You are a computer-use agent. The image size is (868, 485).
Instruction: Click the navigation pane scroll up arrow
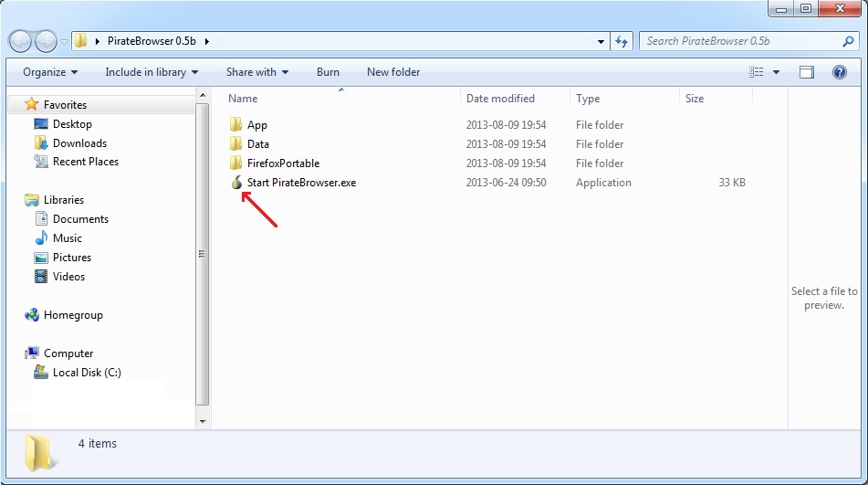point(203,95)
